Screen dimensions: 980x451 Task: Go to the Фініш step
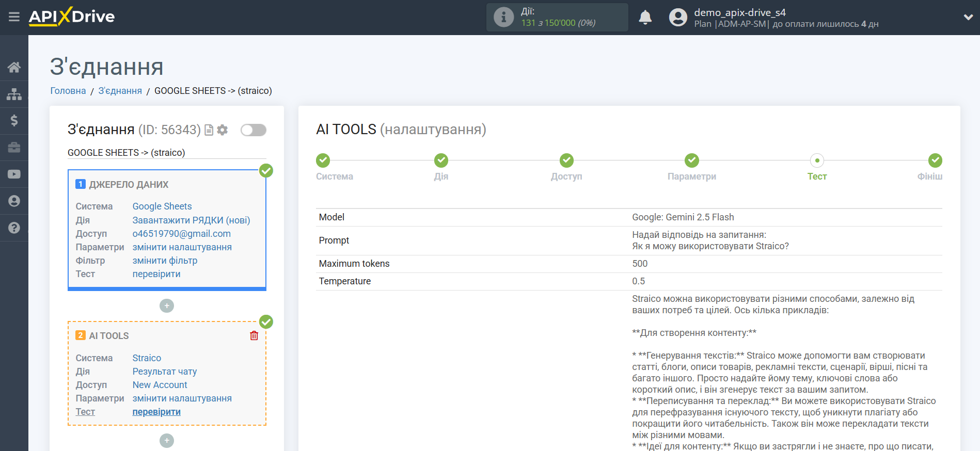tap(935, 161)
